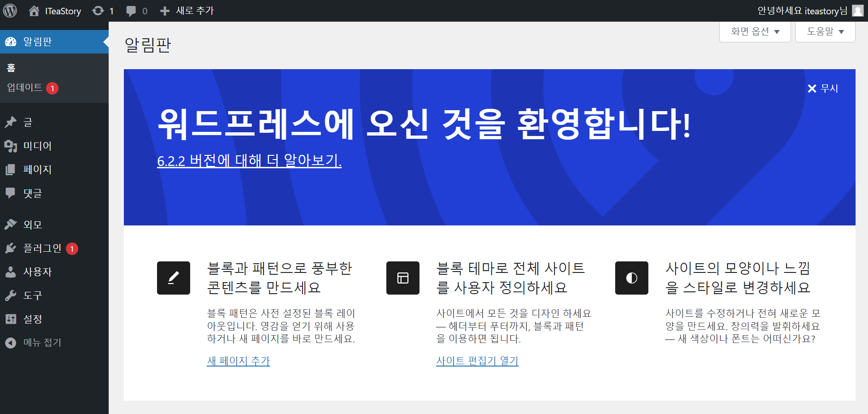
Task: Click the 플러그인 red count badge
Action: click(72, 249)
